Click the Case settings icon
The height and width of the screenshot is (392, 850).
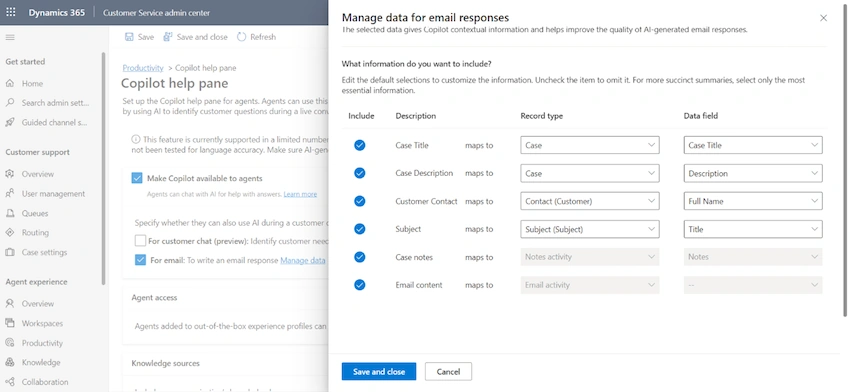[x=10, y=252]
